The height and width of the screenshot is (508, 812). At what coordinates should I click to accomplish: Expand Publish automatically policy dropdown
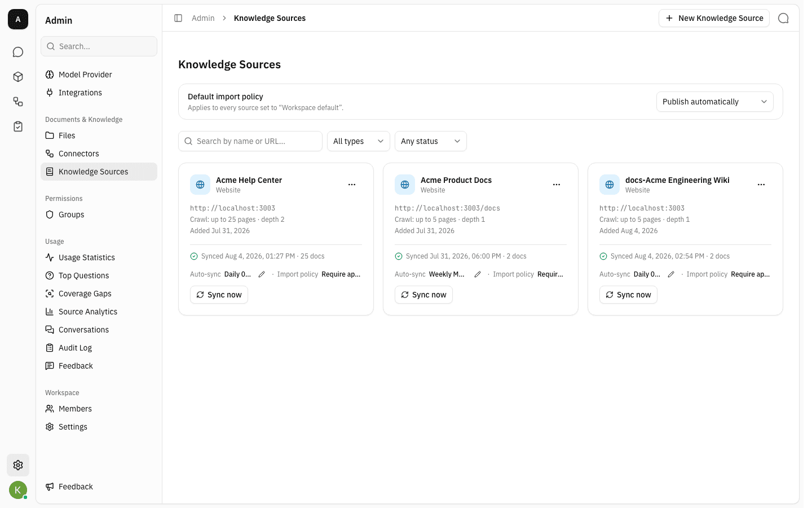[x=714, y=102]
